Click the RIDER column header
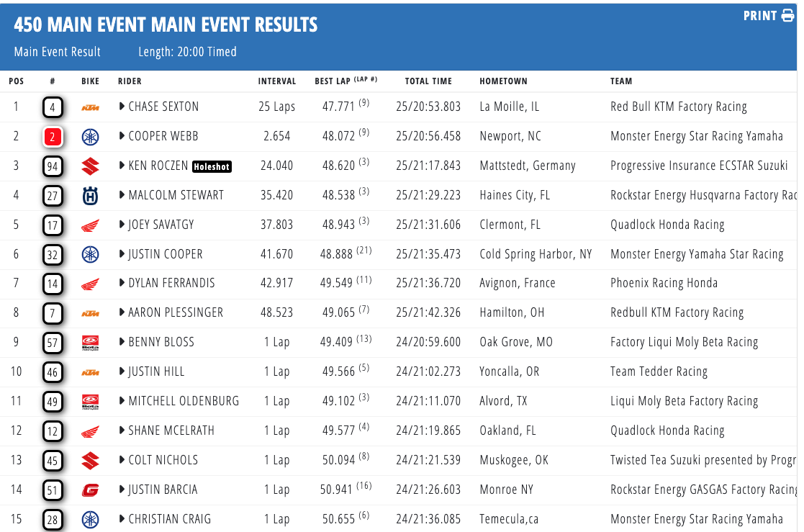804x532 pixels. (130, 81)
